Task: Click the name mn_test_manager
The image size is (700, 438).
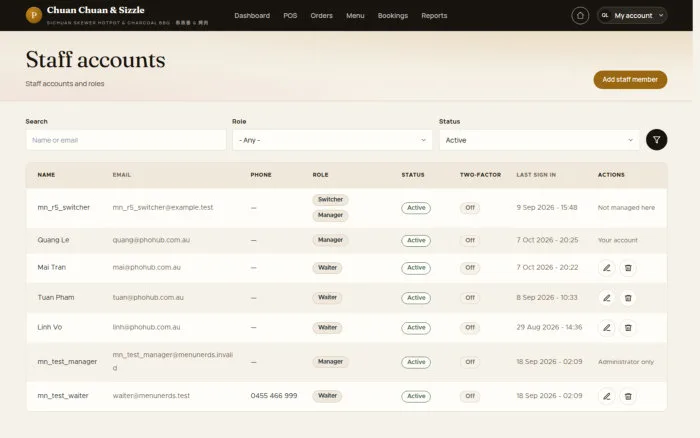Action: point(67,362)
